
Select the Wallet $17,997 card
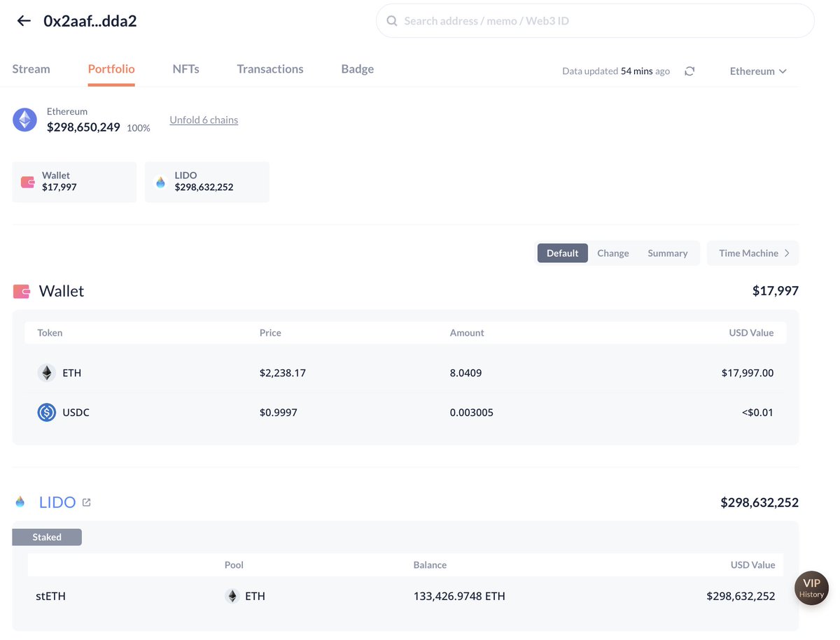(74, 182)
